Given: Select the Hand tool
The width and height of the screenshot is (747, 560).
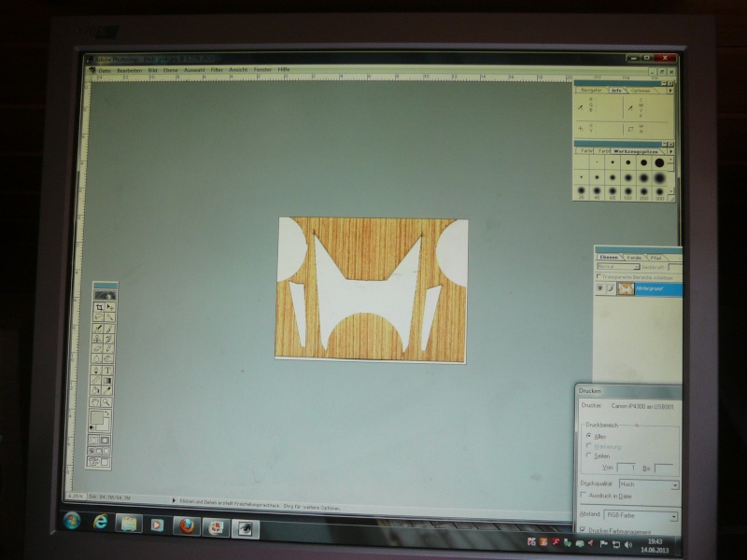Looking at the screenshot, I should 96,402.
